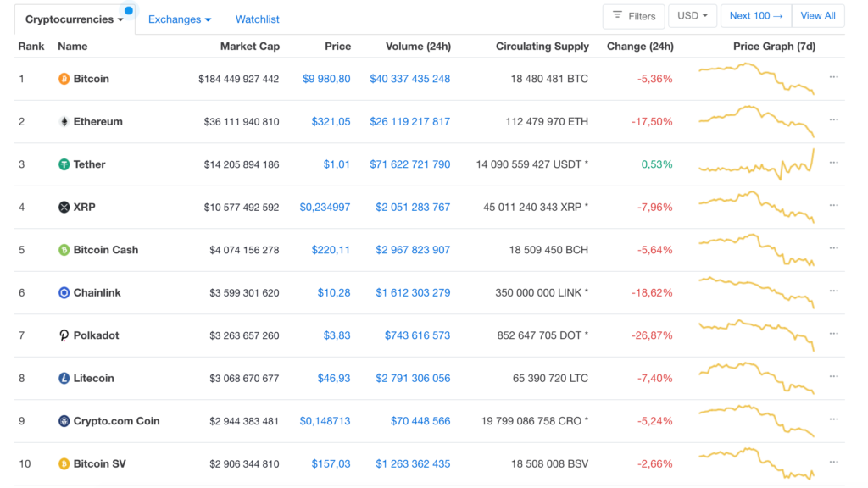Open the Cryptocurrencies tab dropdown
Image resolution: width=868 pixels, height=488 pixels.
[x=75, y=19]
